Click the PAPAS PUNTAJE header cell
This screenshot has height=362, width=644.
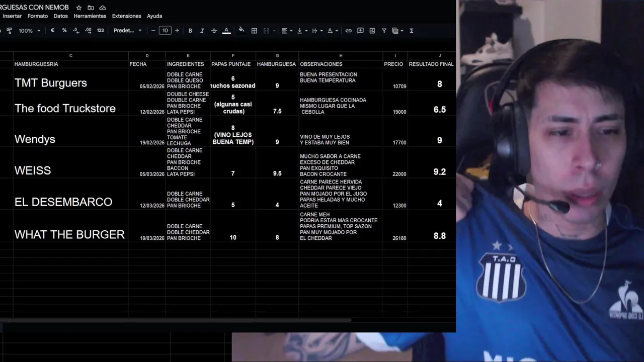(233, 64)
